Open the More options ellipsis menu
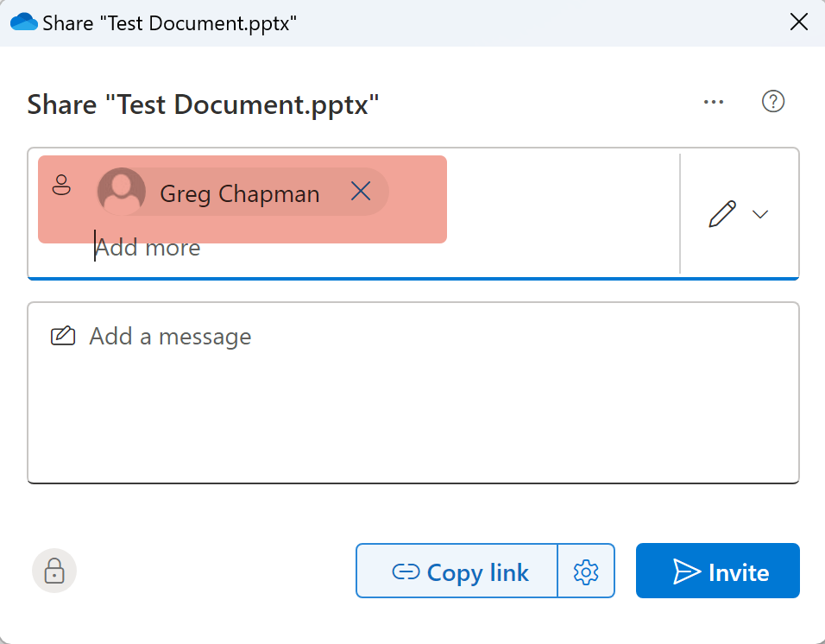Viewport: 825px width, 644px height. 713,102
